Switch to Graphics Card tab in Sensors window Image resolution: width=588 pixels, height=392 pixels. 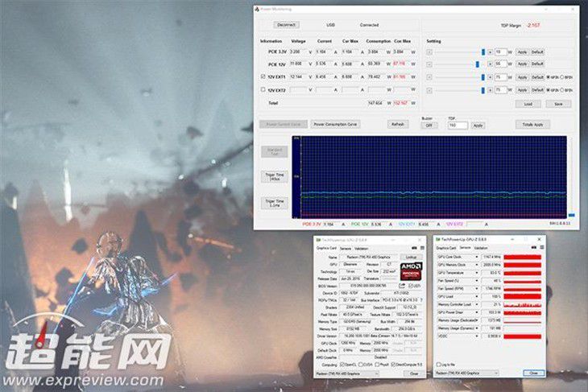pyautogui.click(x=446, y=248)
